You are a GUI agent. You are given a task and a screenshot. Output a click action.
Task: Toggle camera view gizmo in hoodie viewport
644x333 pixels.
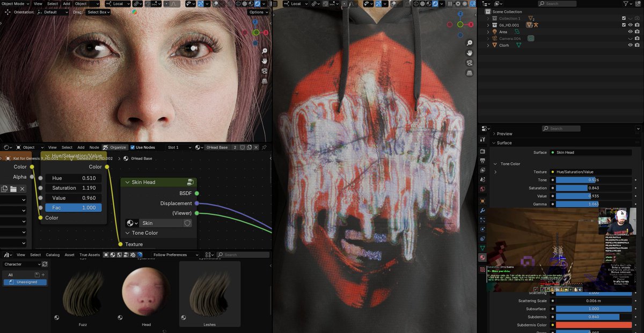pyautogui.click(x=470, y=63)
